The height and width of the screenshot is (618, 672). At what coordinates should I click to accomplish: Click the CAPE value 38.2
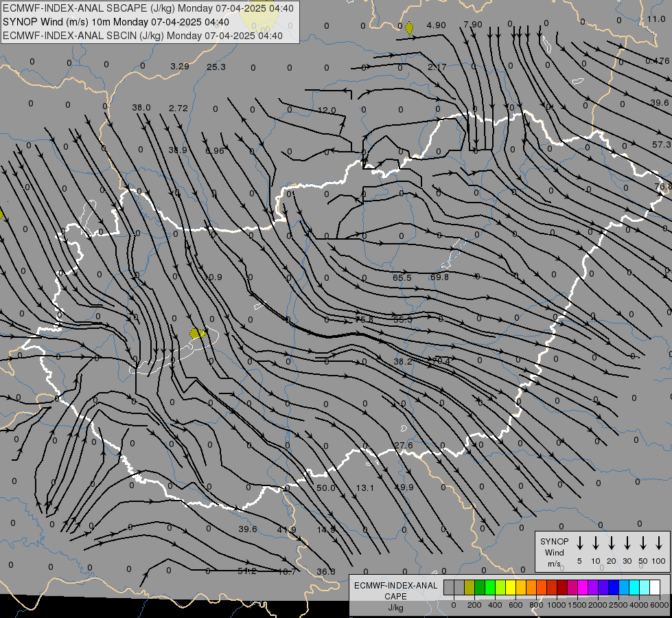pyautogui.click(x=403, y=362)
